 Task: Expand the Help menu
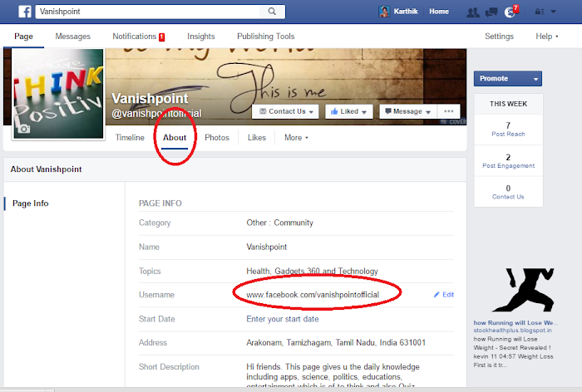pyautogui.click(x=547, y=37)
